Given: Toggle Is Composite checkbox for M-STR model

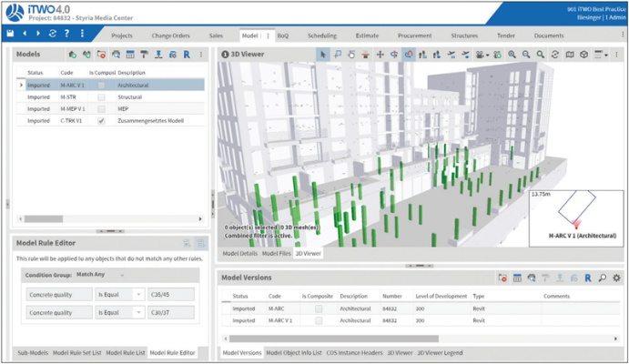Looking at the screenshot, I should [x=102, y=96].
